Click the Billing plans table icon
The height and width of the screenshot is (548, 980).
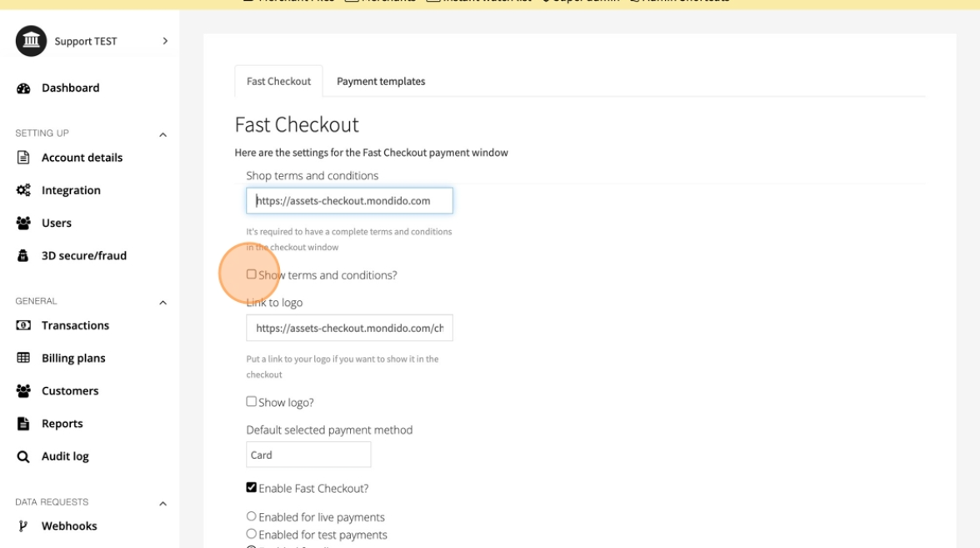(23, 359)
